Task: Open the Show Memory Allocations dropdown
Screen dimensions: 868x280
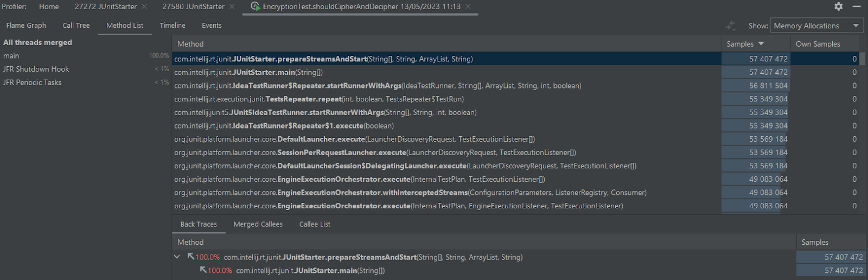Action: point(817,26)
